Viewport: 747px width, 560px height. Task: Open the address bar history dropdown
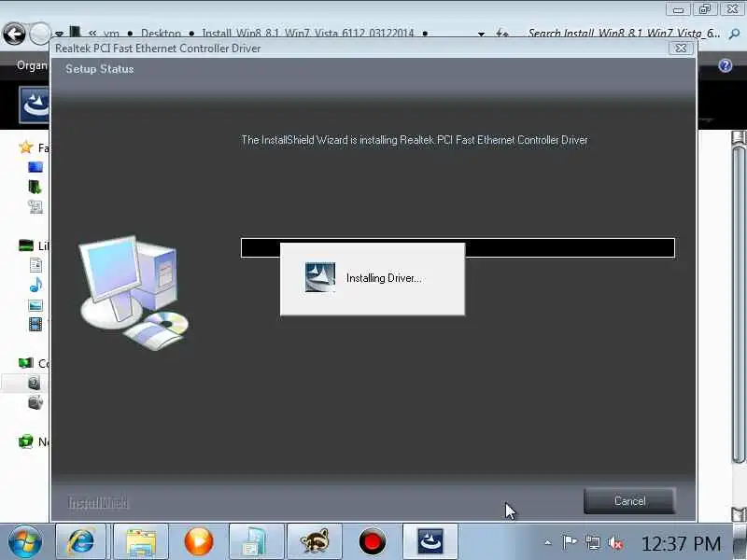tap(481, 34)
